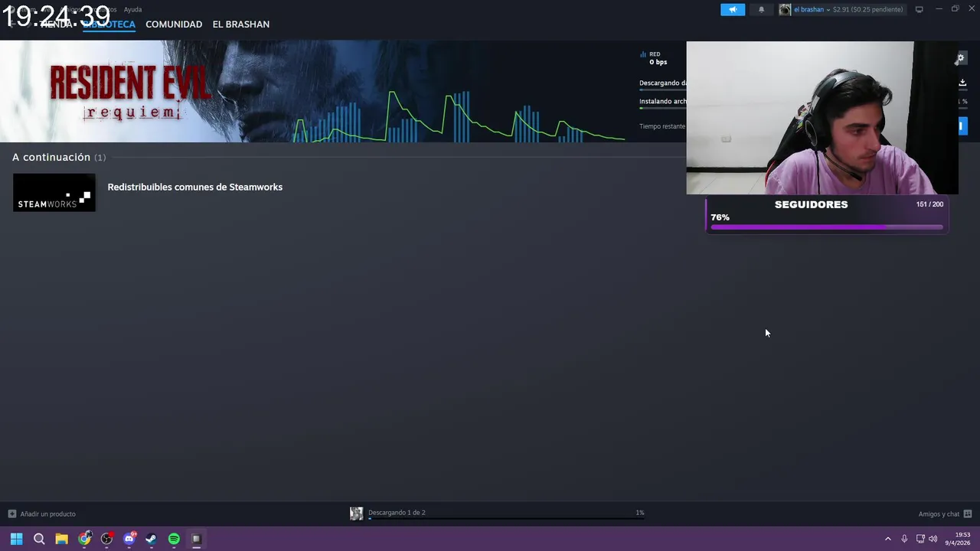Open Spotify from the taskbar
Viewport: 980px width, 551px height.
tap(174, 539)
